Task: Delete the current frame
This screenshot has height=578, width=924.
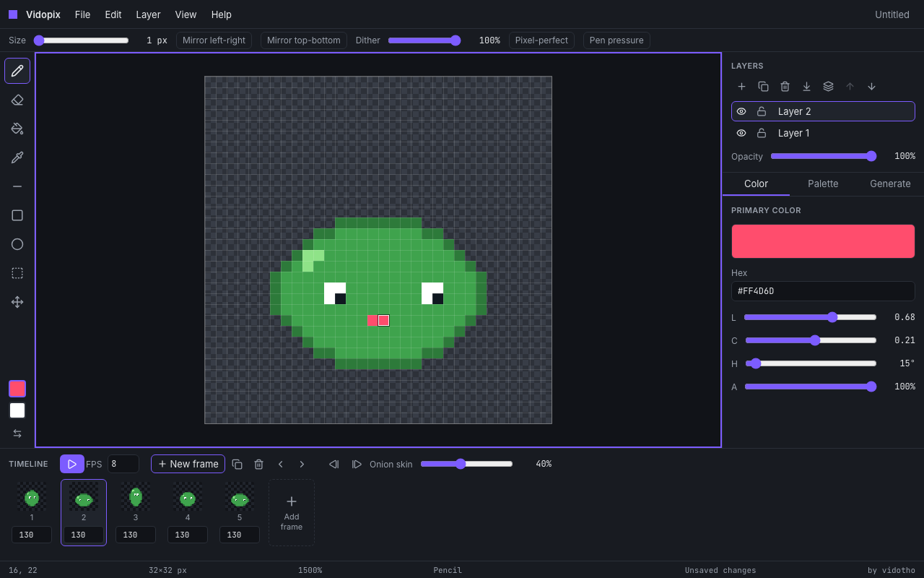Action: click(x=258, y=464)
